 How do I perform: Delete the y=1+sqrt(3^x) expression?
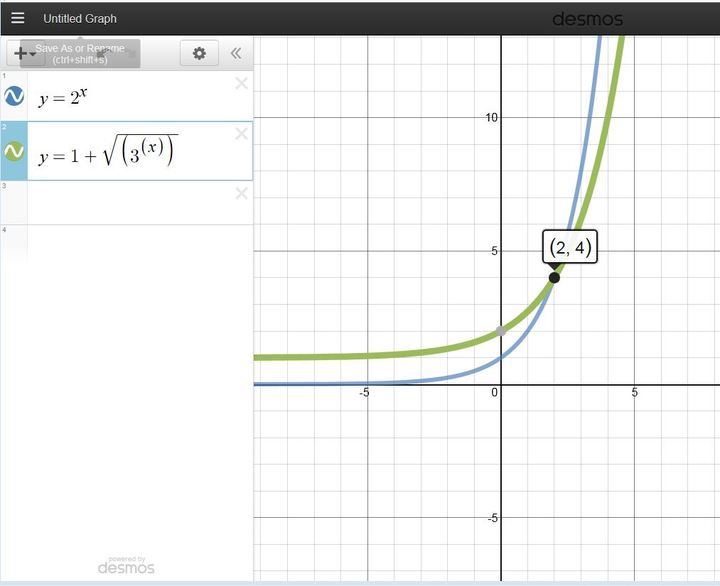241,134
